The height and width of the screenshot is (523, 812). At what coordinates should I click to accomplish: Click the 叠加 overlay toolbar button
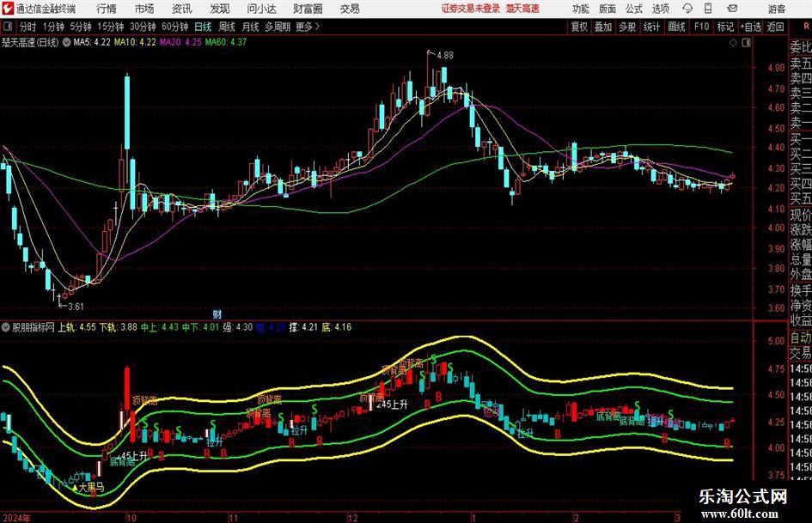point(603,27)
